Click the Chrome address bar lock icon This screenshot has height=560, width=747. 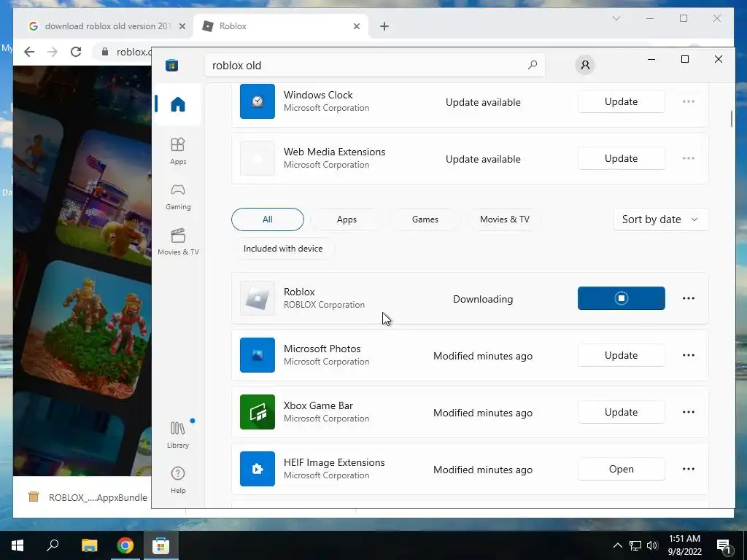tap(105, 52)
